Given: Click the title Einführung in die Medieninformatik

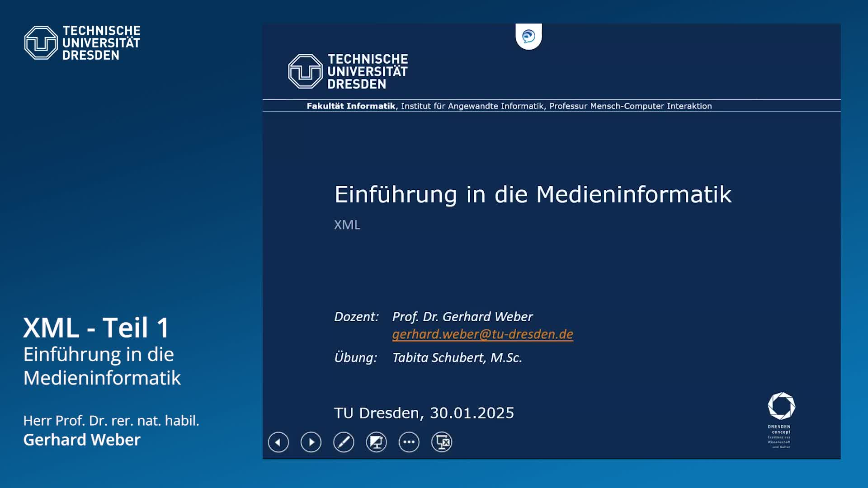Looking at the screenshot, I should coord(533,194).
